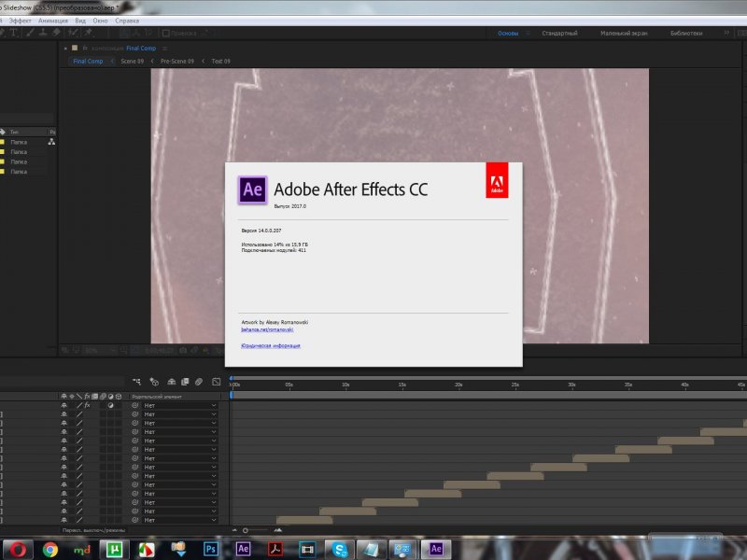Select the Puppet Pin tool
The image size is (747, 560).
88,33
